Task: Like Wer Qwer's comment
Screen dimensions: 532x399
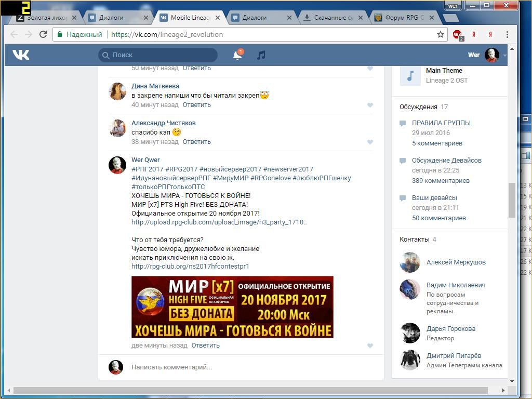Action: click(x=370, y=345)
